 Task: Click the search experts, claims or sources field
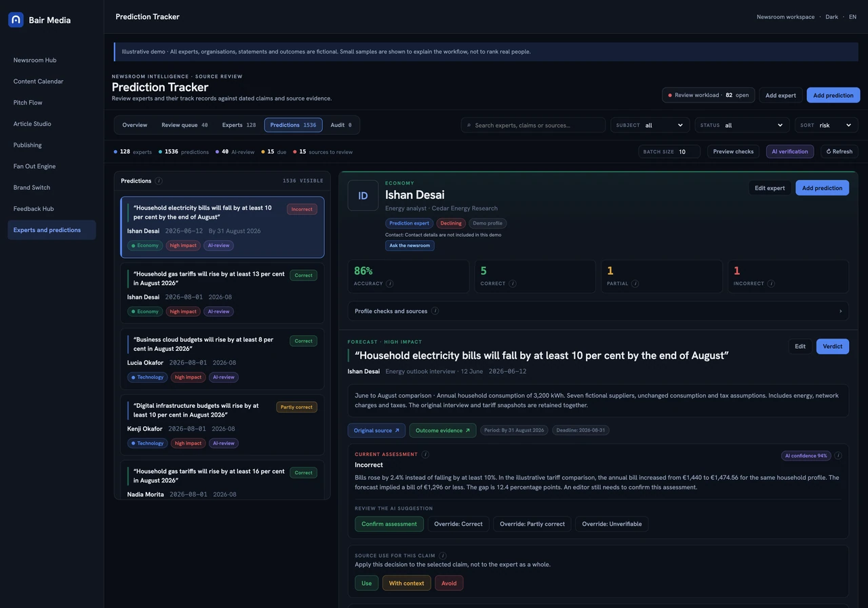click(533, 125)
